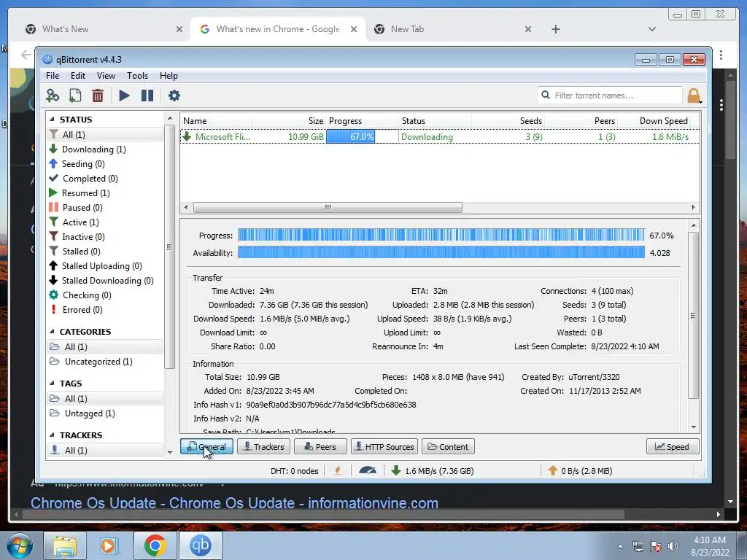
Task: Click the Resume play toolbar icon
Action: coord(124,96)
